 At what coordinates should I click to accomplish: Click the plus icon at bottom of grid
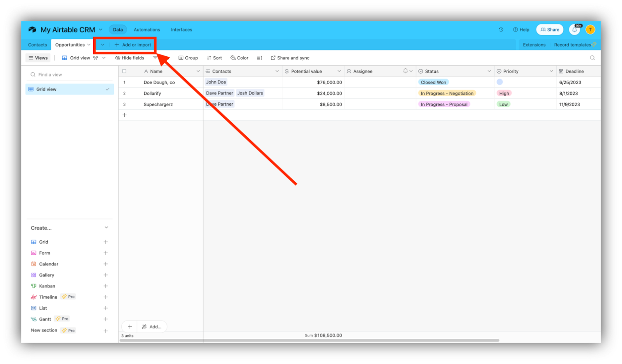(x=130, y=327)
